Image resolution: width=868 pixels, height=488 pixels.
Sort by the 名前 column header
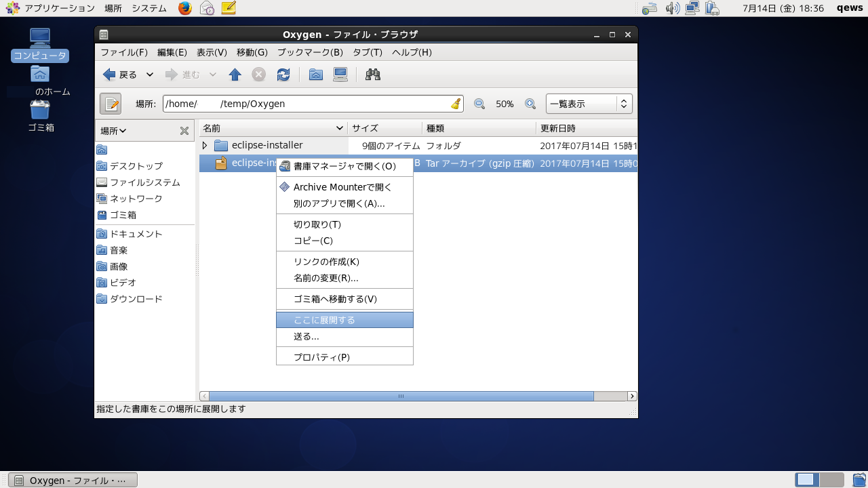(273, 128)
